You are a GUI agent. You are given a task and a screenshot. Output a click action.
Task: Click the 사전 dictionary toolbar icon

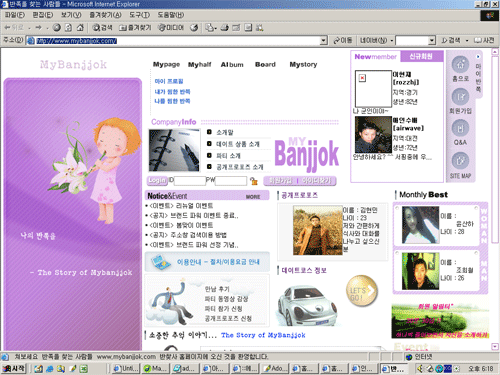point(484,40)
